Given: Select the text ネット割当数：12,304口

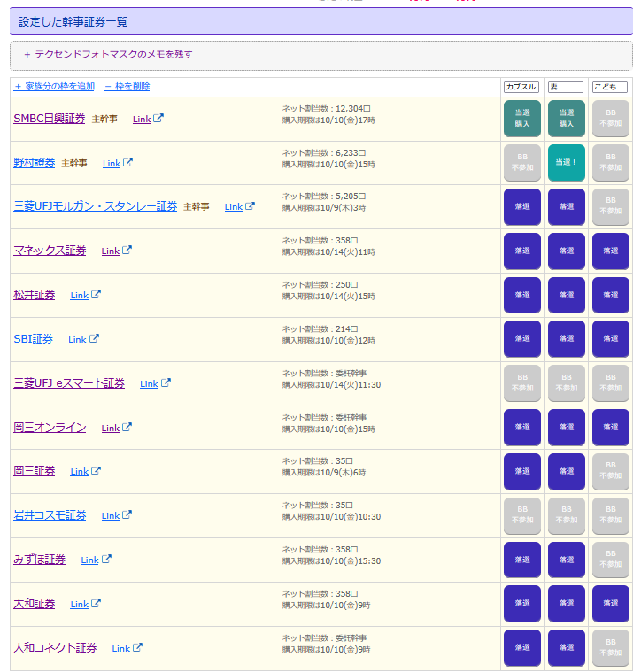Looking at the screenshot, I should coord(326,109).
